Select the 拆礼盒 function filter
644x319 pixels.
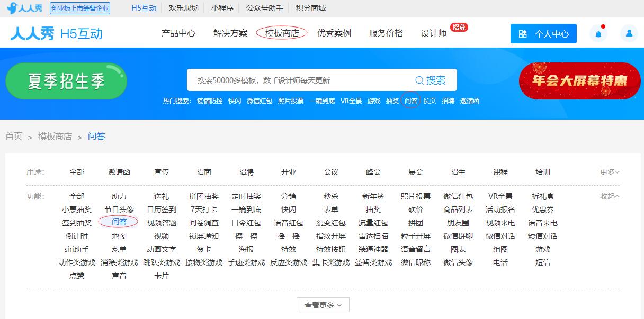coord(543,196)
